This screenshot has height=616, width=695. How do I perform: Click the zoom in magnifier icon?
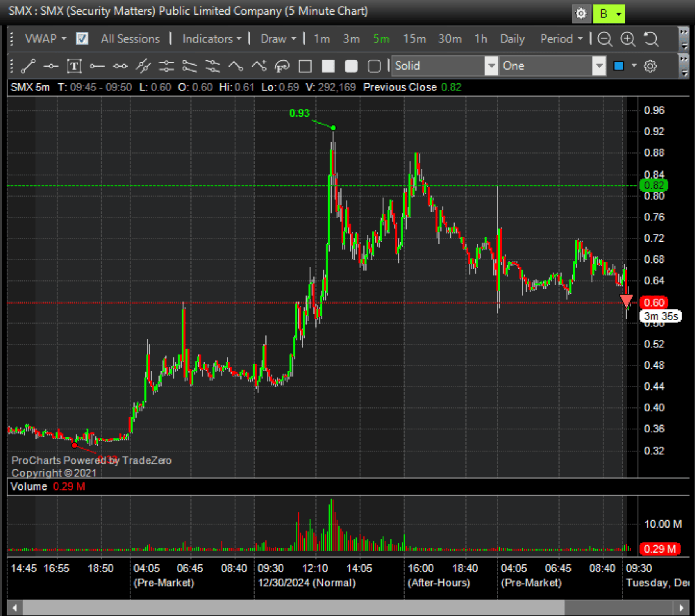628,39
